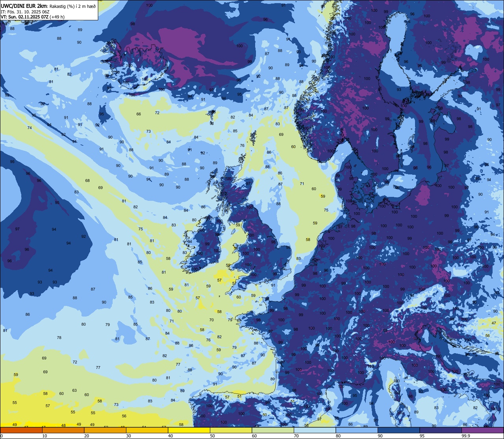Click the 95–99.9 navy legend swatch
Viewport: 504px width, 439px height.
(x=441, y=430)
